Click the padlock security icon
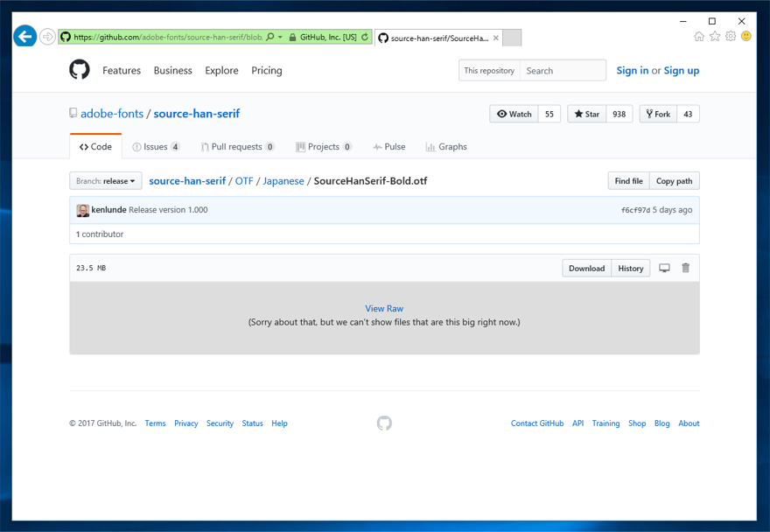The height and width of the screenshot is (532, 770). 292,37
